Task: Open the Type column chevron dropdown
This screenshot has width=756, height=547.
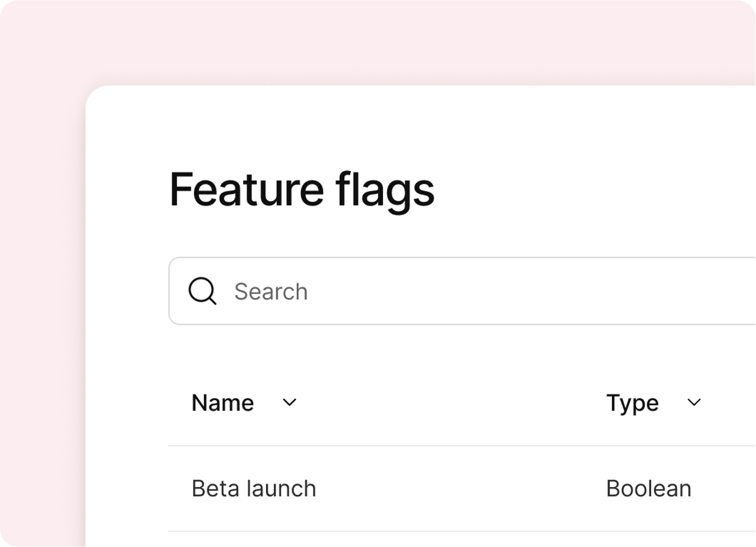Action: (x=694, y=402)
